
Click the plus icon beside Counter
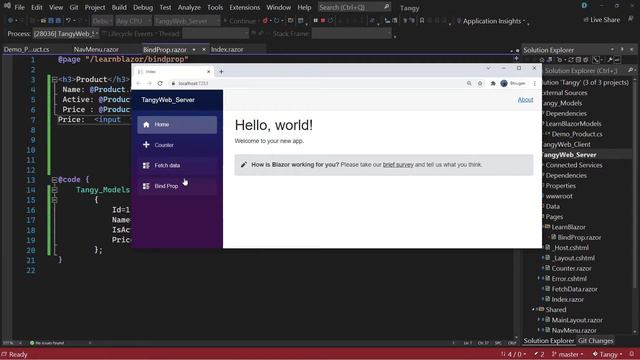coord(146,145)
